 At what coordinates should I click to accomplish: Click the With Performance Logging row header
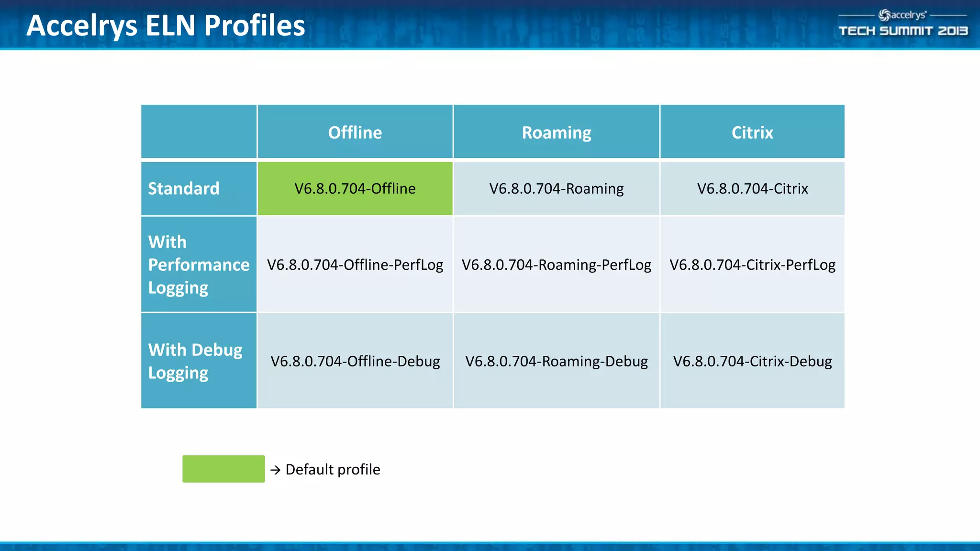click(199, 264)
